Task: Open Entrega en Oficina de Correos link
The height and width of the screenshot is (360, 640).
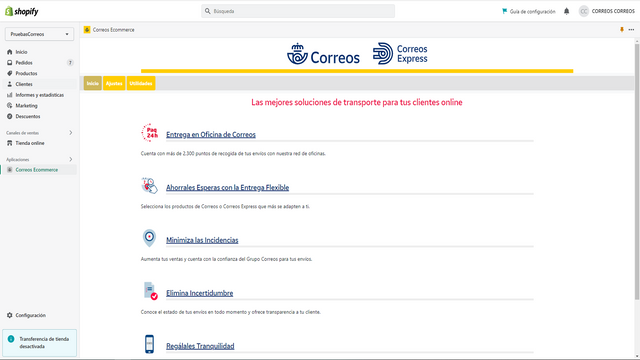Action: click(x=211, y=135)
